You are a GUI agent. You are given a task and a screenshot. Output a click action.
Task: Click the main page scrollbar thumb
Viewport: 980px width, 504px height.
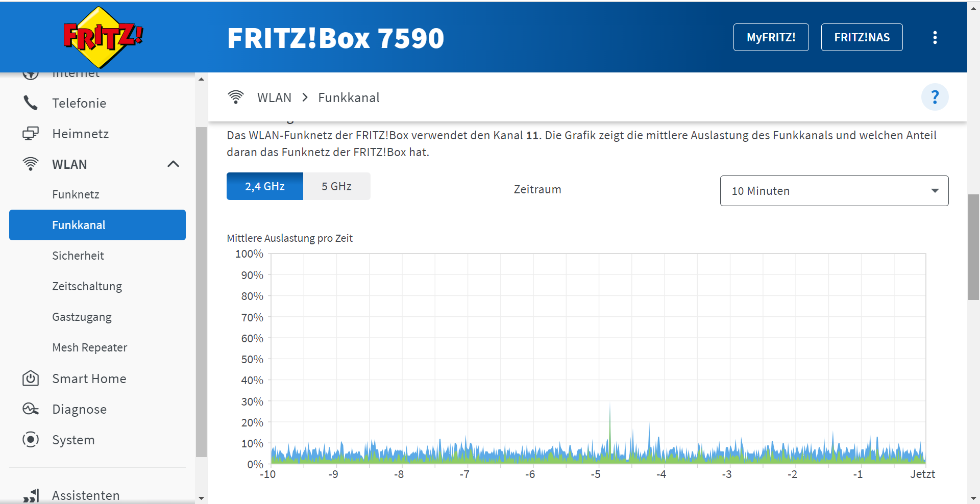973,247
